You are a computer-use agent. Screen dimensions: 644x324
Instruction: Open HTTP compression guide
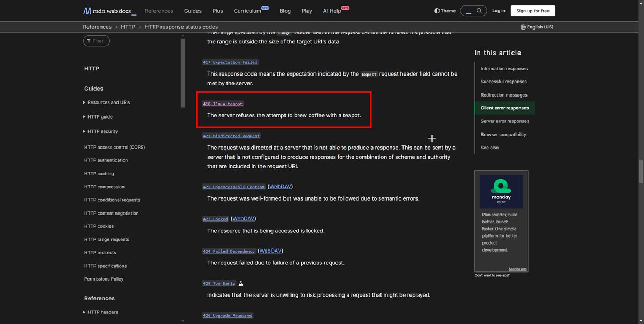pyautogui.click(x=104, y=187)
